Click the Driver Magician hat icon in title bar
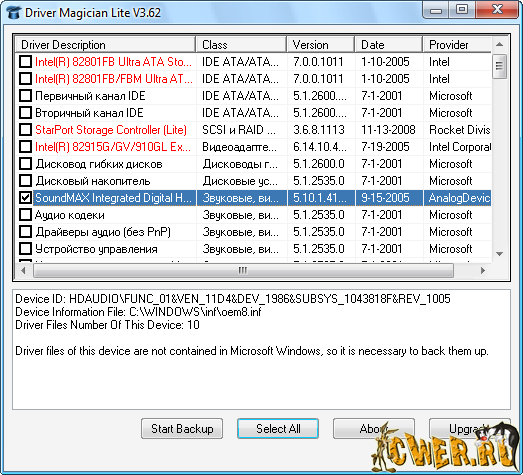This screenshot has width=523, height=475. (x=13, y=13)
